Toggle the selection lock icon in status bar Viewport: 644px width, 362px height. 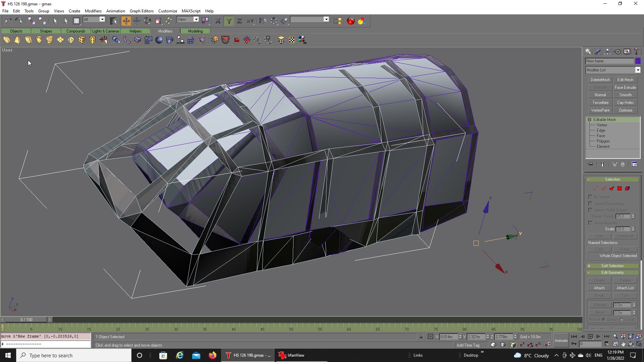(x=421, y=337)
